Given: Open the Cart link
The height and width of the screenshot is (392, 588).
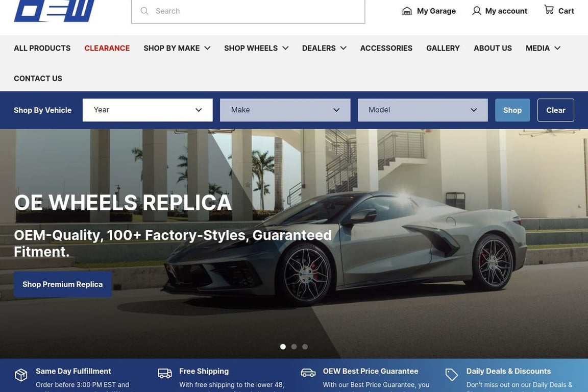Looking at the screenshot, I should (559, 11).
